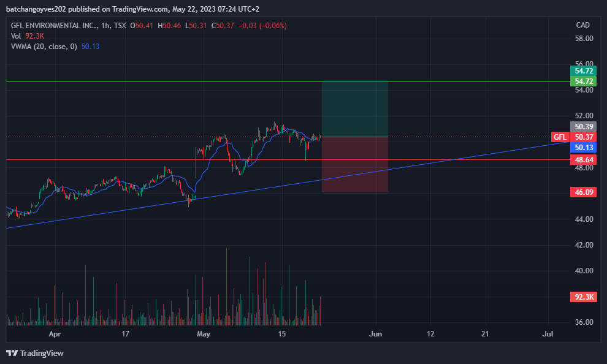Click the Apr label on time axis
Screen dimensions: 607x364
coord(55,334)
